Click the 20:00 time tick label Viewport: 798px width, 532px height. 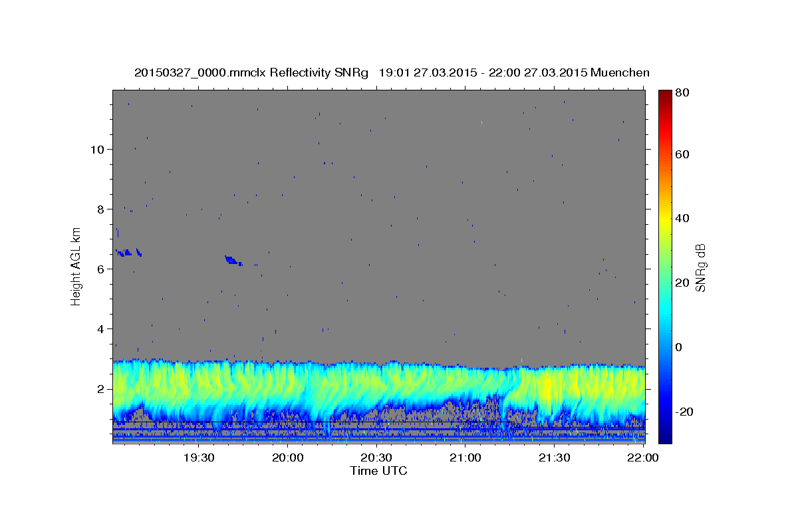[288, 458]
